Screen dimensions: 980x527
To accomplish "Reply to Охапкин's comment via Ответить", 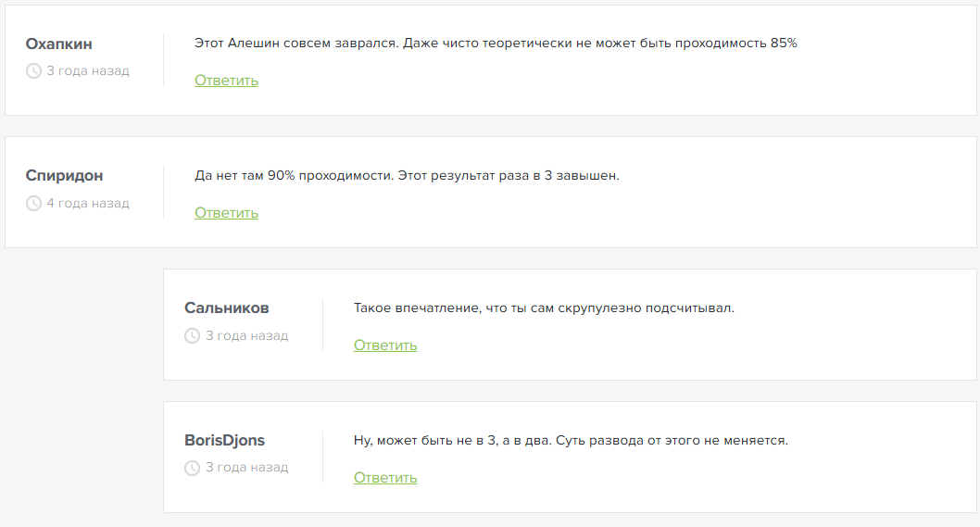I will point(226,81).
